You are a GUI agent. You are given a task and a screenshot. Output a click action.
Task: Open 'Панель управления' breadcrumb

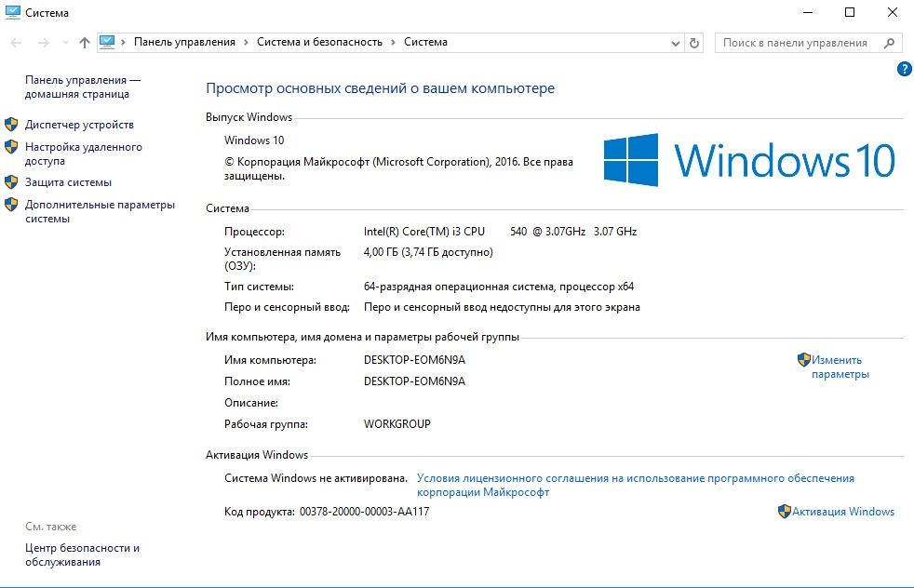[185, 42]
